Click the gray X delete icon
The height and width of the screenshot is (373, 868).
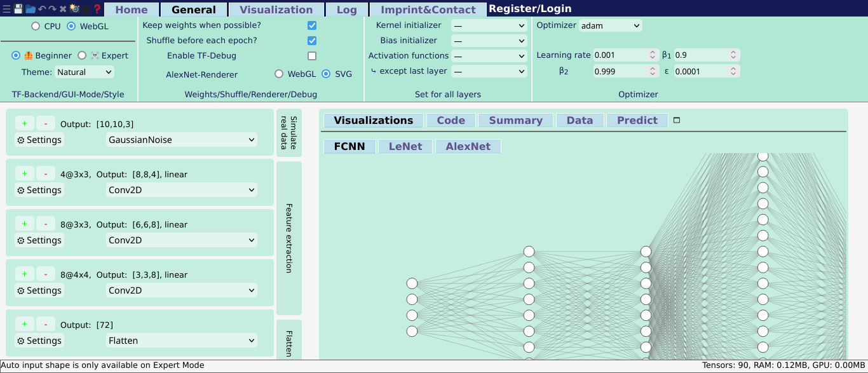(63, 9)
